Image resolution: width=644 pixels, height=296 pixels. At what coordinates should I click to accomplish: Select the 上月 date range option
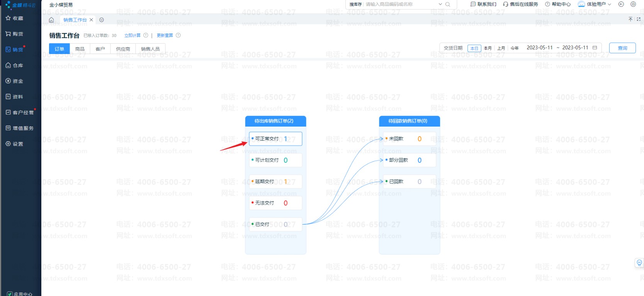click(x=501, y=48)
